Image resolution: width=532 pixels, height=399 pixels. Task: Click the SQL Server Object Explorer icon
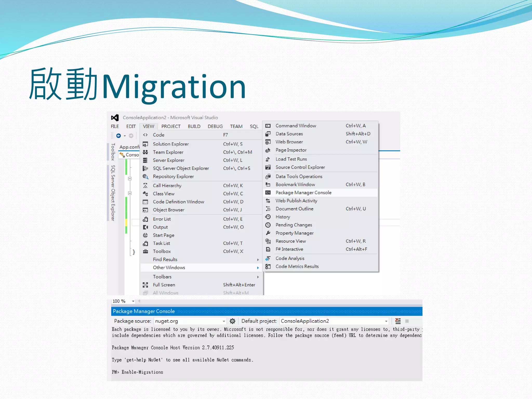[x=145, y=168]
